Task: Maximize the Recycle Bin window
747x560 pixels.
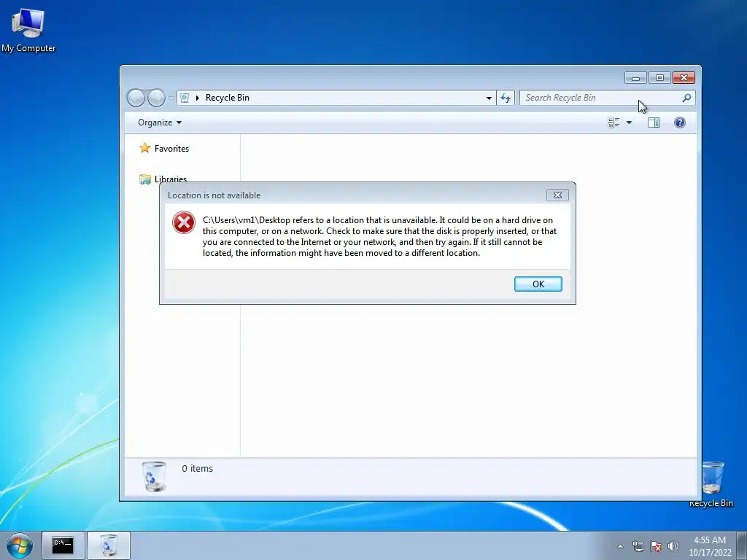Action: coord(659,77)
